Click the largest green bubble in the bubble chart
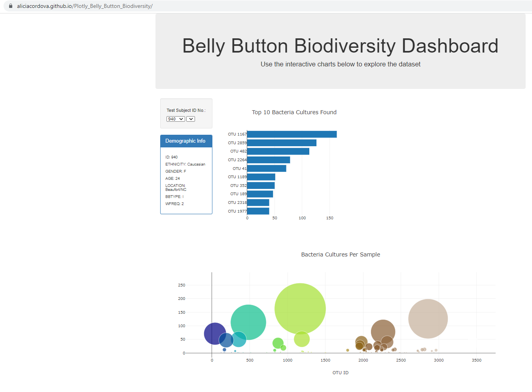The width and height of the screenshot is (532, 392). click(300, 308)
